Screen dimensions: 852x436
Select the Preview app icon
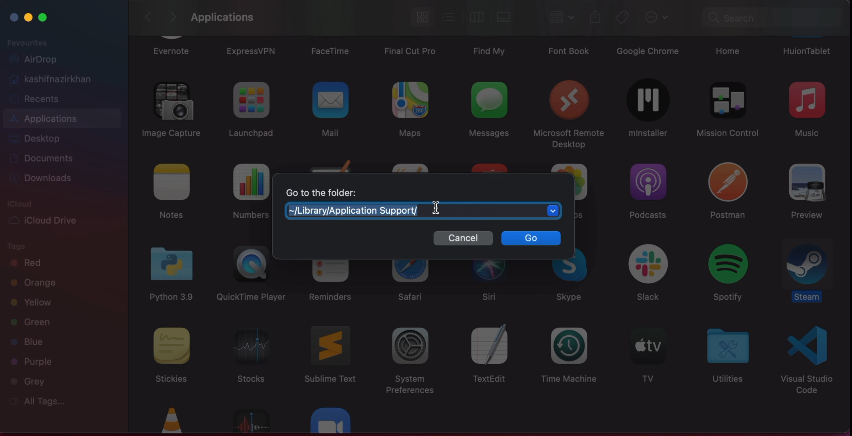(x=806, y=182)
